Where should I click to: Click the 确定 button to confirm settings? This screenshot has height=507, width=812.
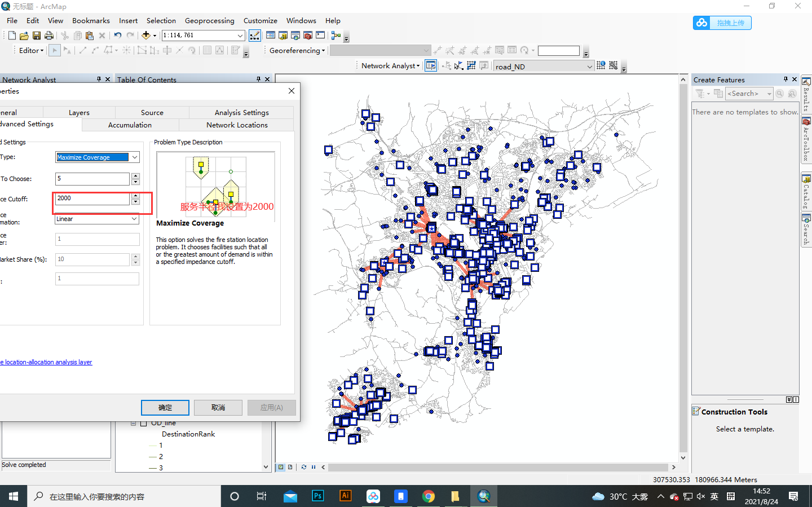point(165,407)
